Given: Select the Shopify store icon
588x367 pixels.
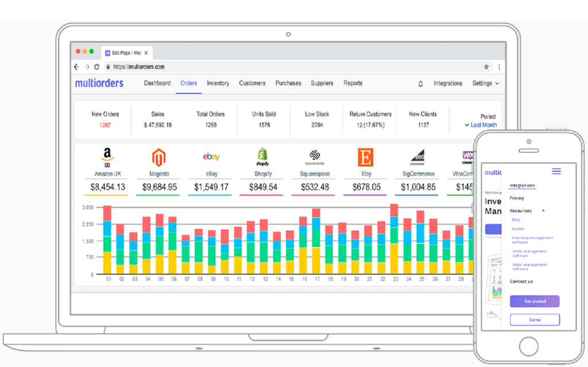Looking at the screenshot, I should point(261,156).
